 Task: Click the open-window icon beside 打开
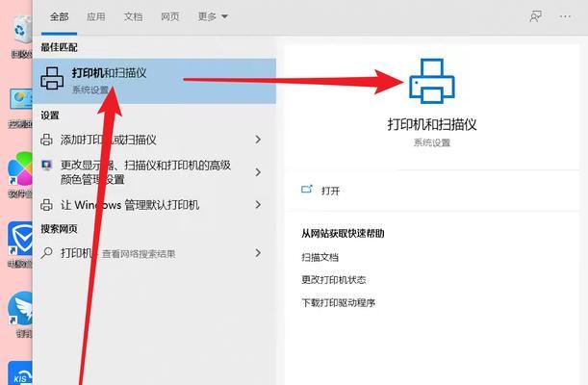(307, 190)
